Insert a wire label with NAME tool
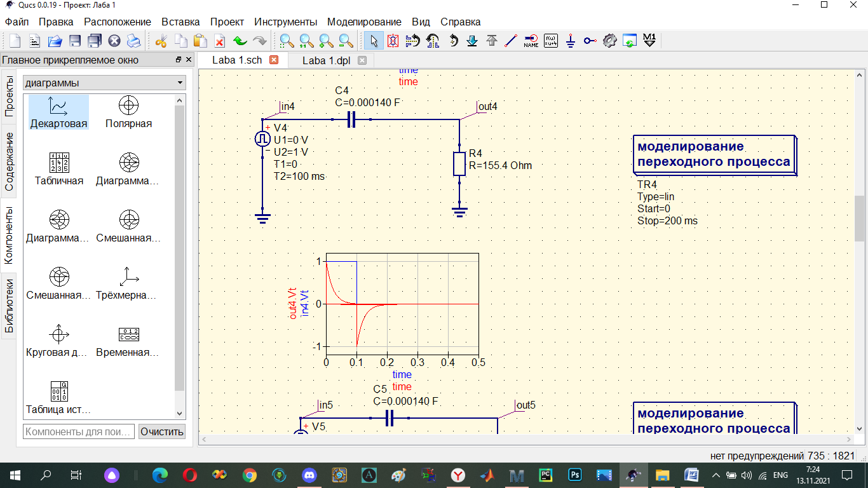 point(531,41)
